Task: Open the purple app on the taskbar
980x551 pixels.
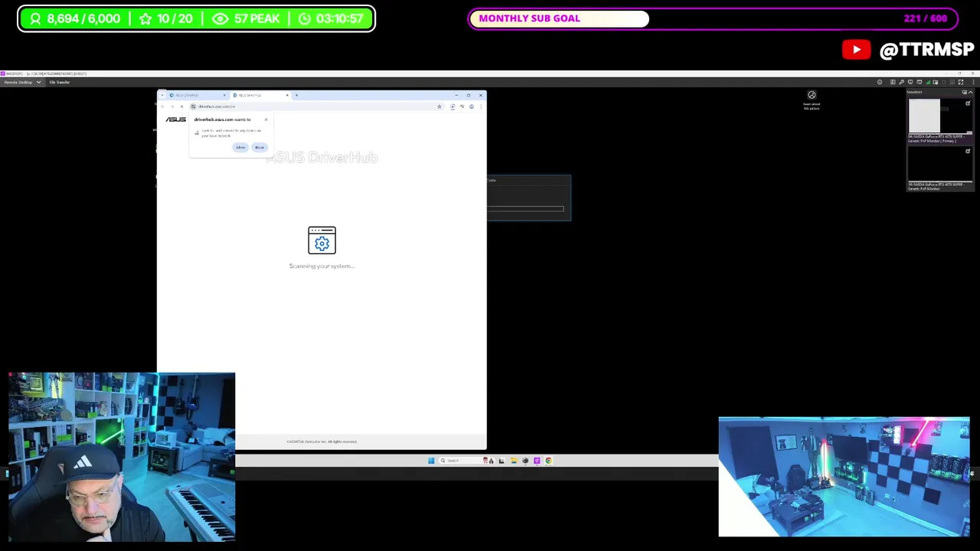Action: (x=537, y=461)
